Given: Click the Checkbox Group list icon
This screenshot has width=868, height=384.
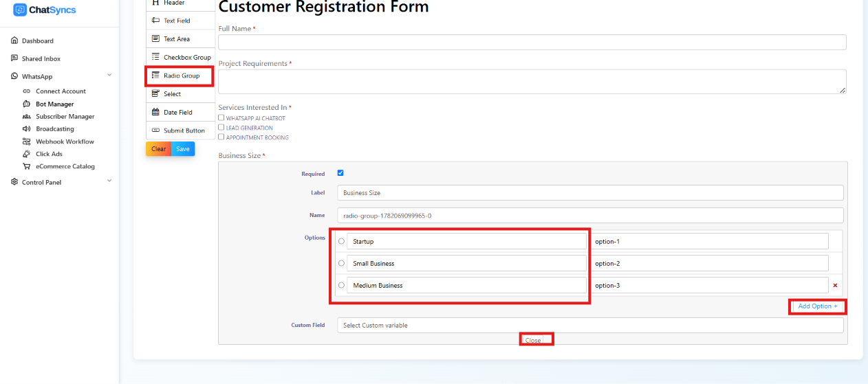Looking at the screenshot, I should 155,57.
